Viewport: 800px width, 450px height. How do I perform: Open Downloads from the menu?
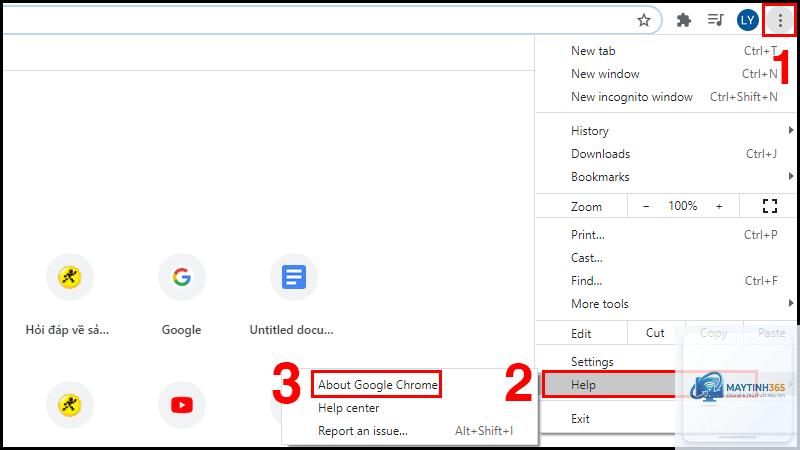pos(666,154)
